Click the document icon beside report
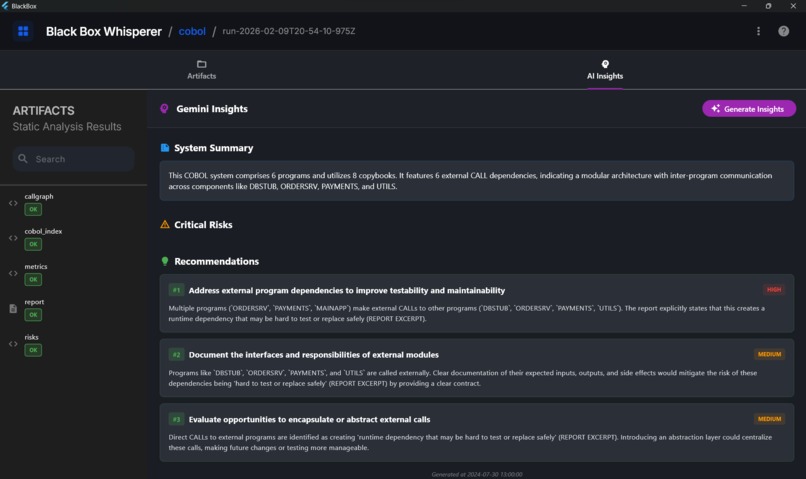 13,309
